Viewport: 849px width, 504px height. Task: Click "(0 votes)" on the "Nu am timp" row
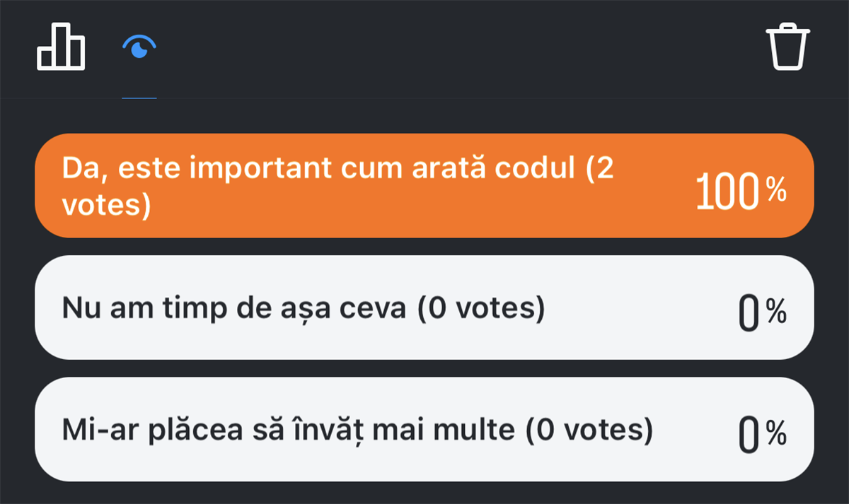(481, 308)
